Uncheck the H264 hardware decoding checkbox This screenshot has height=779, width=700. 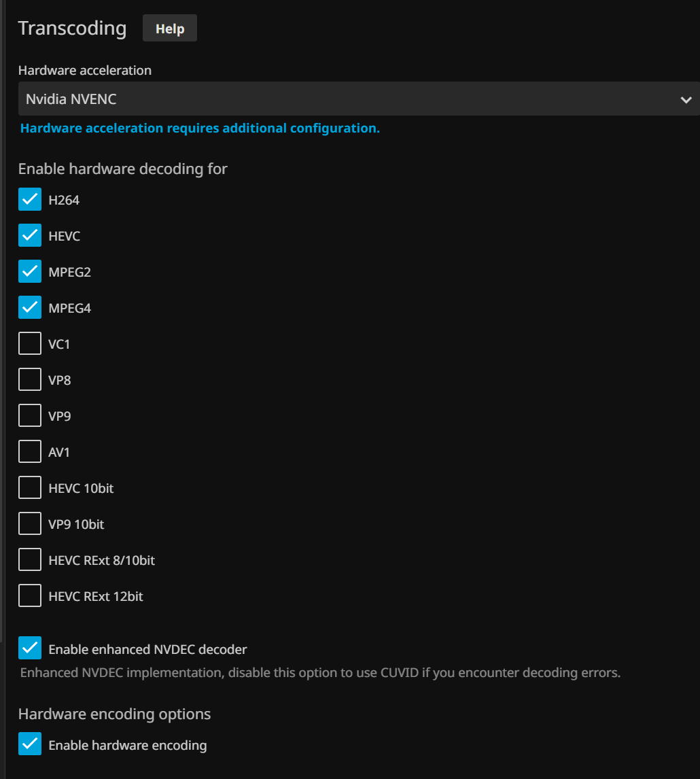[x=30, y=200]
